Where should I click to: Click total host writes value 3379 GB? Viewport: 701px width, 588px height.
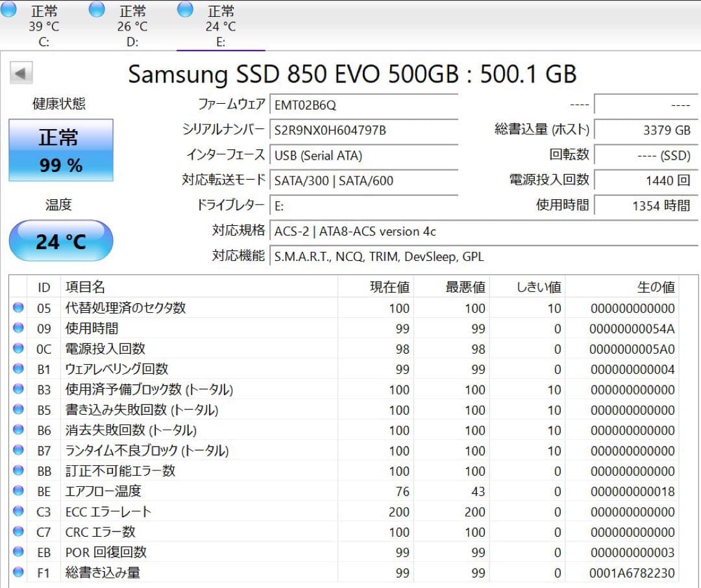pos(646,130)
